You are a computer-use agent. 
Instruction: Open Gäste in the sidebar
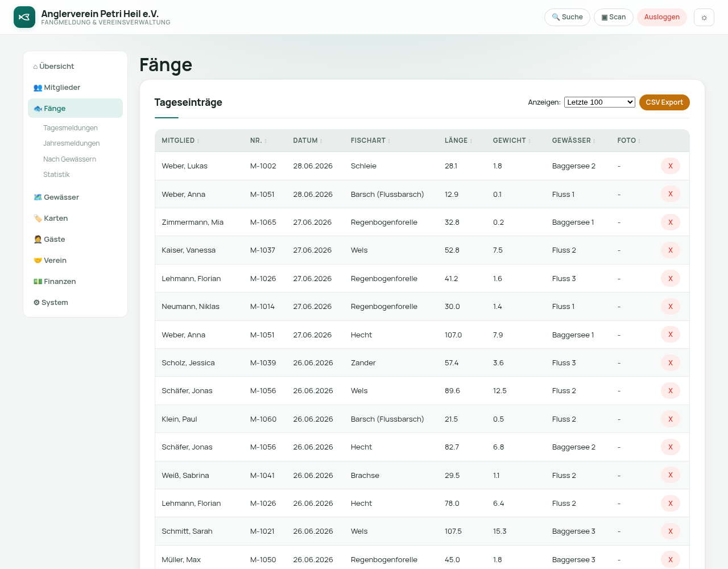75,240
